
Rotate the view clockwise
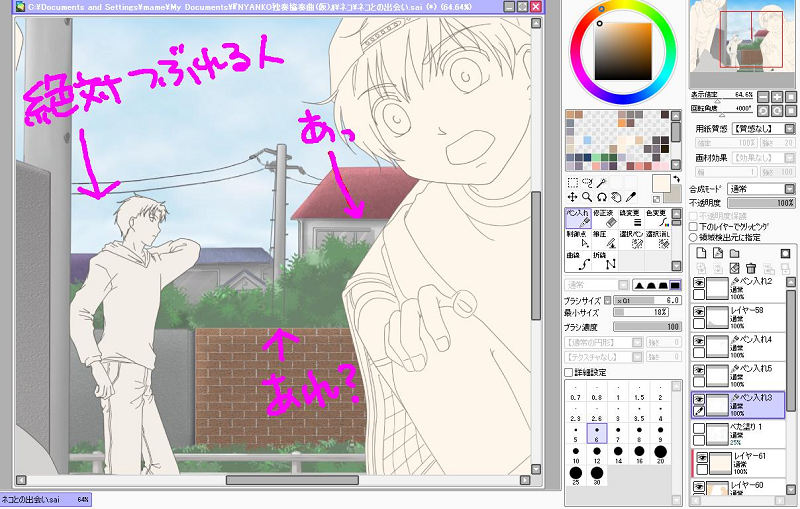point(777,110)
